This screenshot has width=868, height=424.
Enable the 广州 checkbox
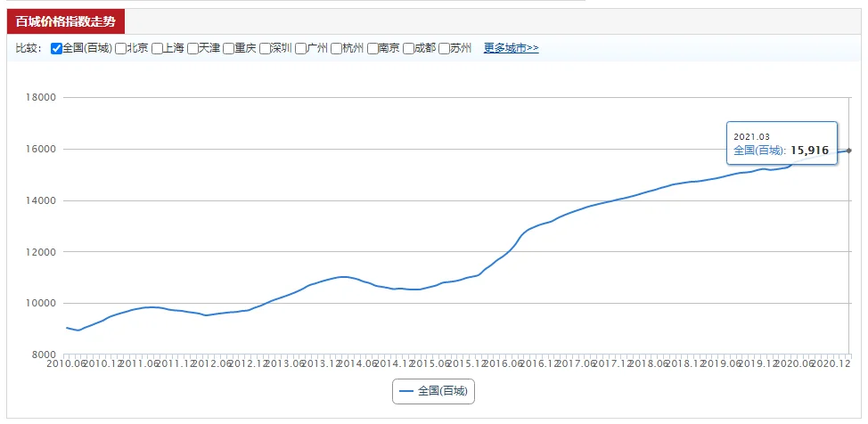[300, 49]
